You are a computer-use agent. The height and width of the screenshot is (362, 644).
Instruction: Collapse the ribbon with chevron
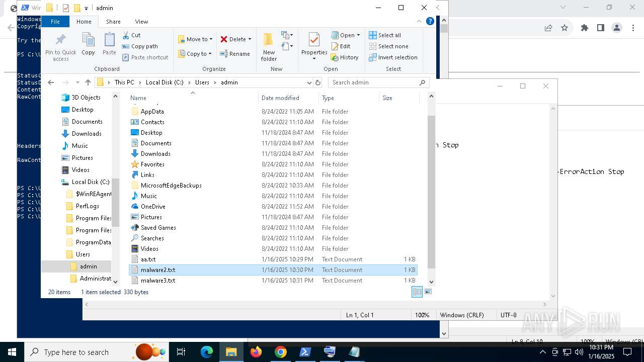(x=420, y=22)
